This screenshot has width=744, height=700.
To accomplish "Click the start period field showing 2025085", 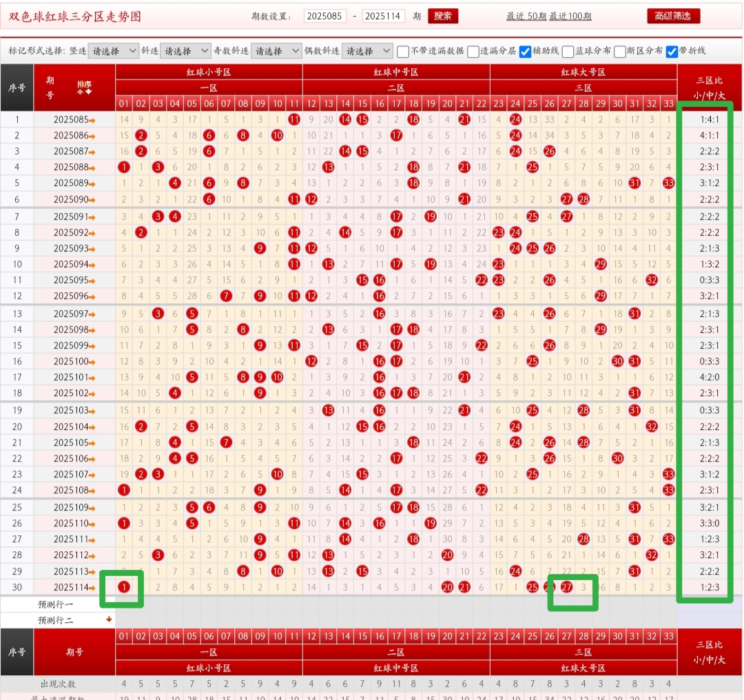I will coord(325,16).
